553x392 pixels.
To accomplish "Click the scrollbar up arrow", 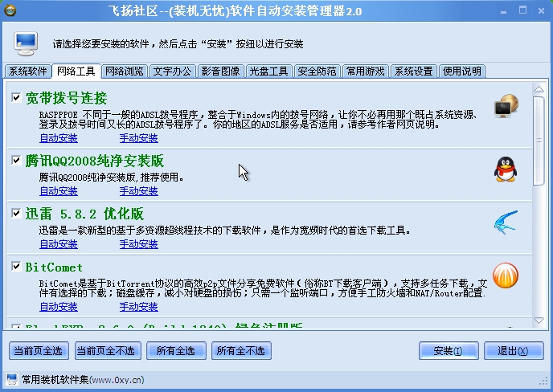I will [539, 89].
